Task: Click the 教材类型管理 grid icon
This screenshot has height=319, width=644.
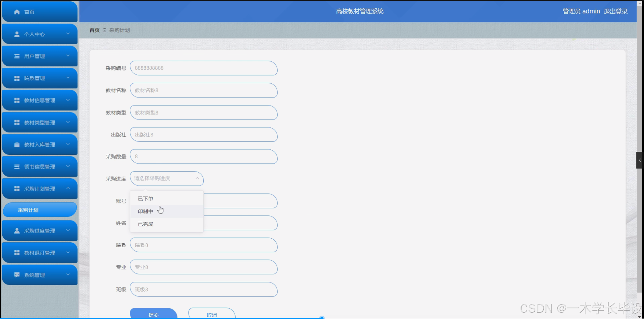Action: (x=17, y=122)
